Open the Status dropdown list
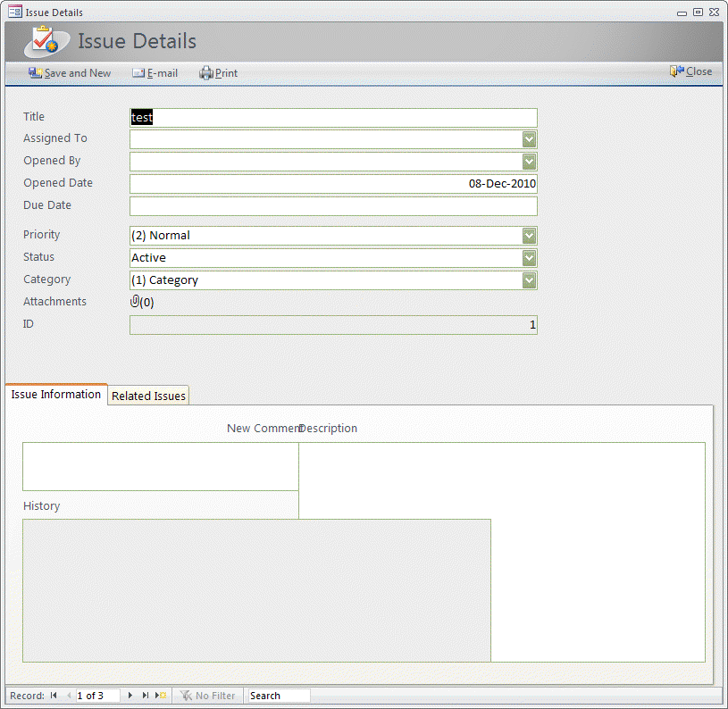 pos(529,258)
